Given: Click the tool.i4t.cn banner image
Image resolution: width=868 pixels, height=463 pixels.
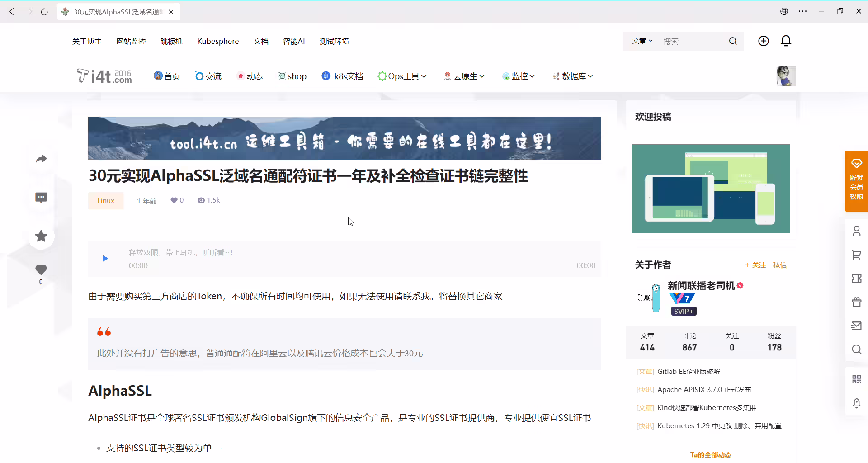Looking at the screenshot, I should [x=344, y=138].
